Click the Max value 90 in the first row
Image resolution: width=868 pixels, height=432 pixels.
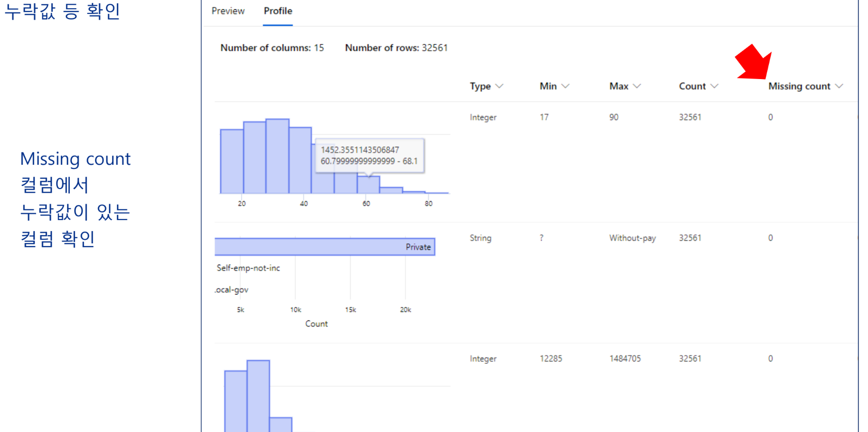click(613, 117)
